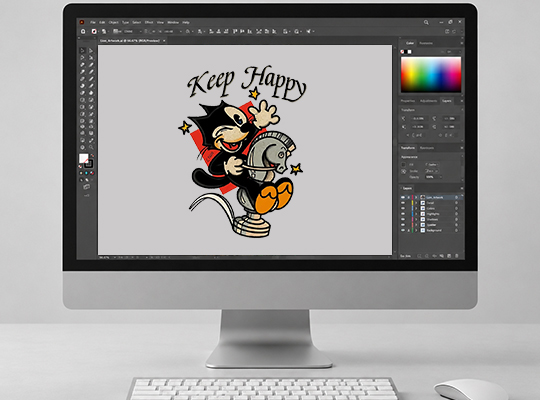Click the search magnifier in the title bar
The image size is (540, 400).
426,22
